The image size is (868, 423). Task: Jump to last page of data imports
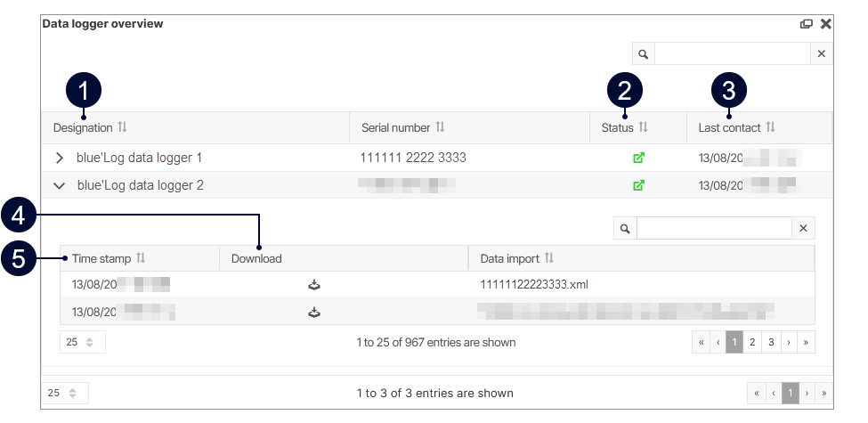806,343
